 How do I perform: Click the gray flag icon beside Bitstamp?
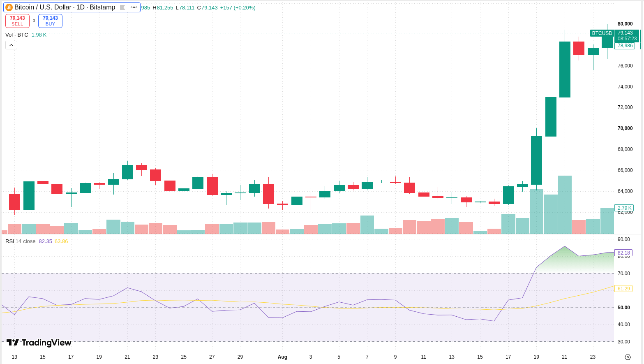coord(122,7)
